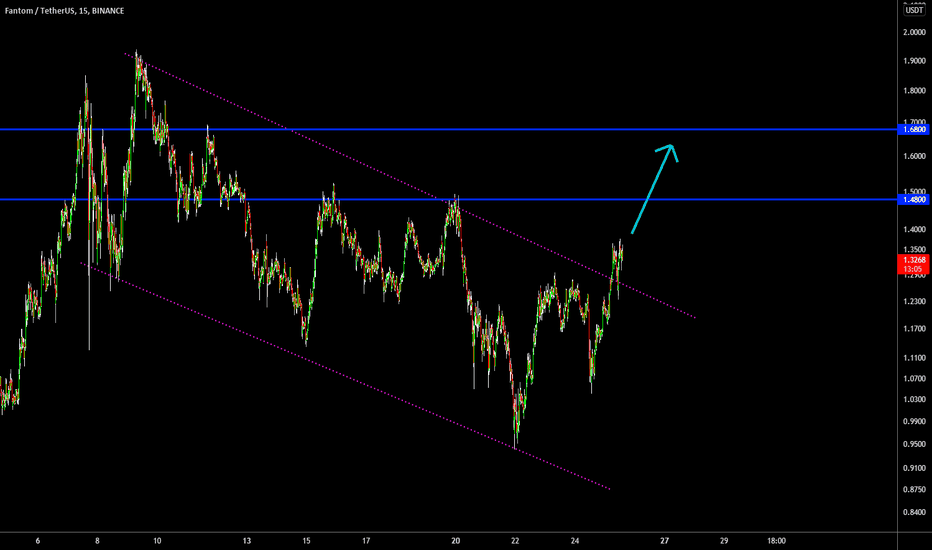Viewport: 932px width, 550px height.
Task: Click the 1.0300 price axis value
Action: (914, 400)
